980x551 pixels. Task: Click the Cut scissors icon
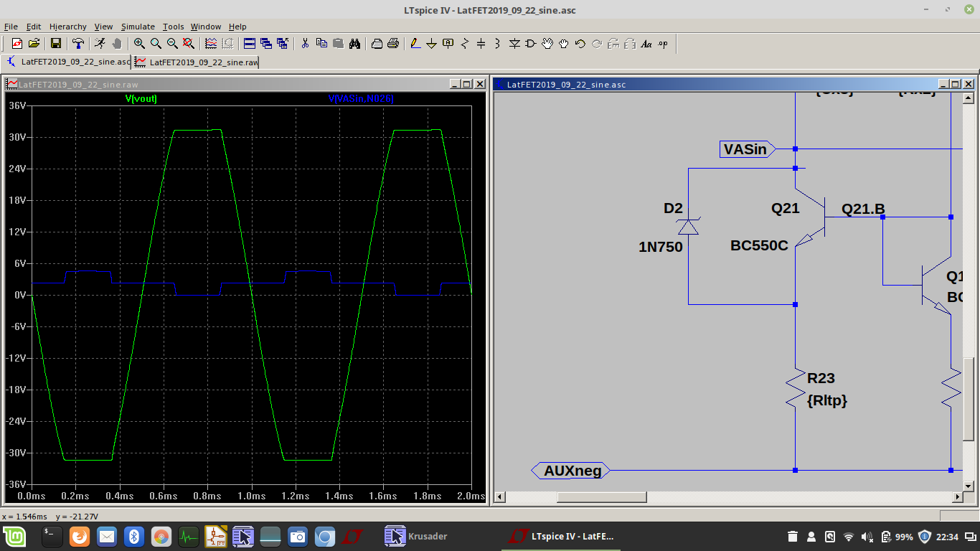pos(305,44)
